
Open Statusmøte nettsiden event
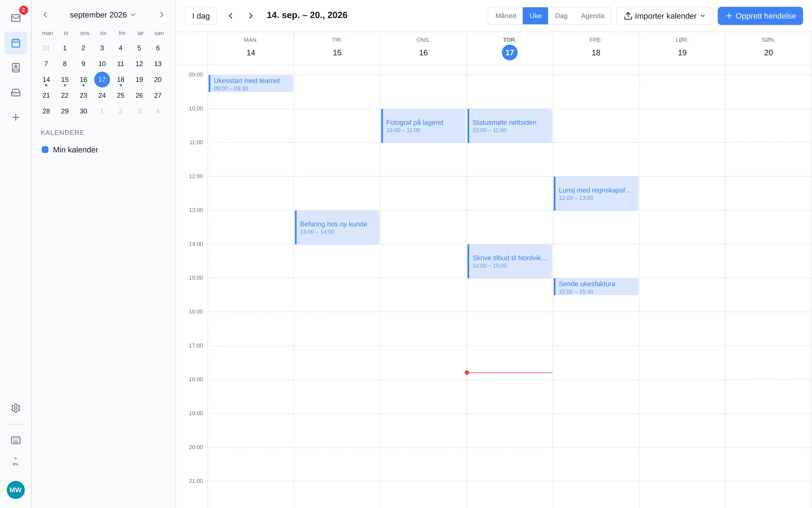point(510,126)
